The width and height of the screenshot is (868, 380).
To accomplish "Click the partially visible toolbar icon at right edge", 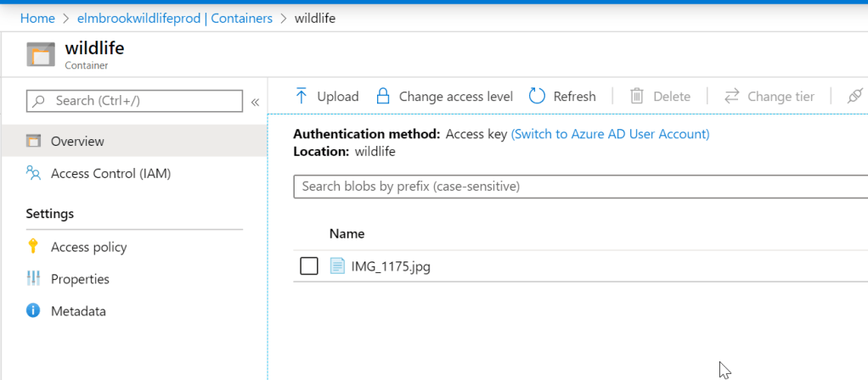I will point(854,97).
